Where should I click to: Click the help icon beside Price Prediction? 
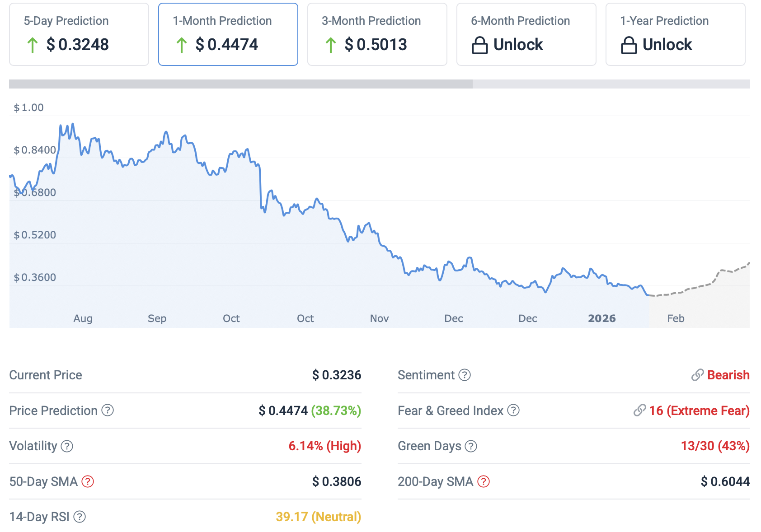[x=108, y=411]
